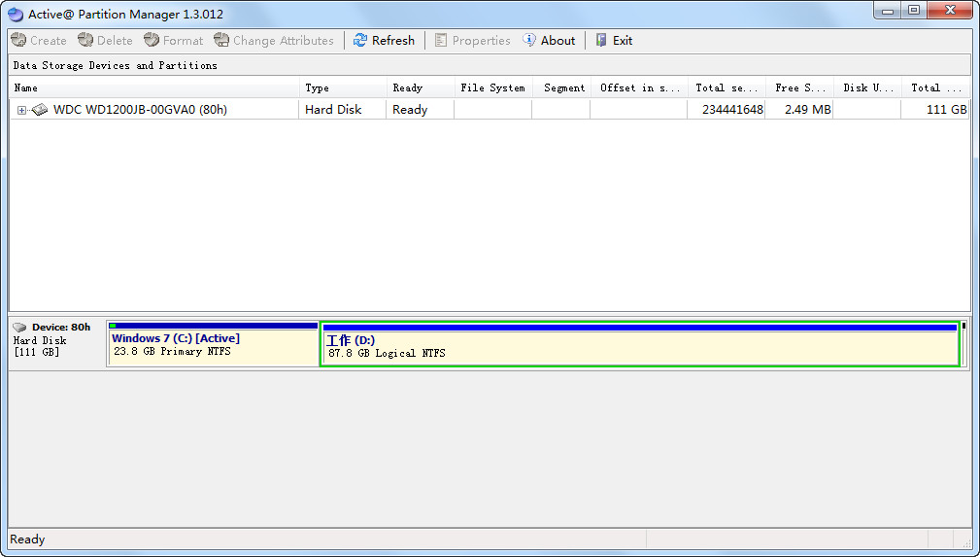Sort by the Type column header
Image resolution: width=980 pixels, height=557 pixels.
pyautogui.click(x=343, y=87)
